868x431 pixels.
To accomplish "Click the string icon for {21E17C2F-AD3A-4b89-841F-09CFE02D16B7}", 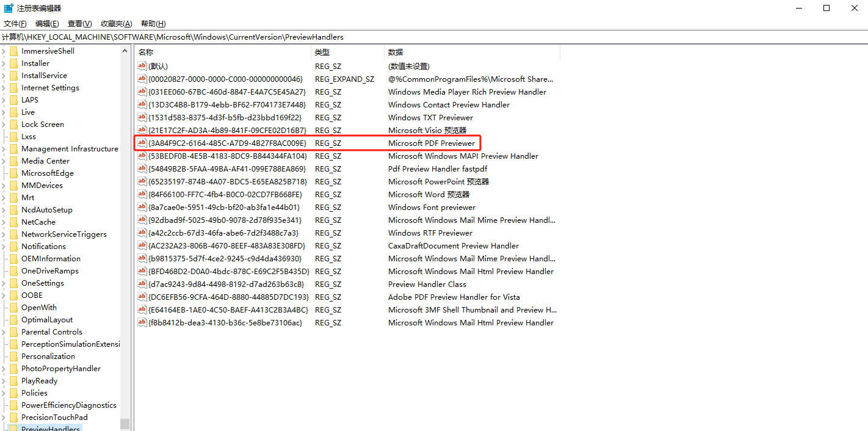I will [x=142, y=130].
